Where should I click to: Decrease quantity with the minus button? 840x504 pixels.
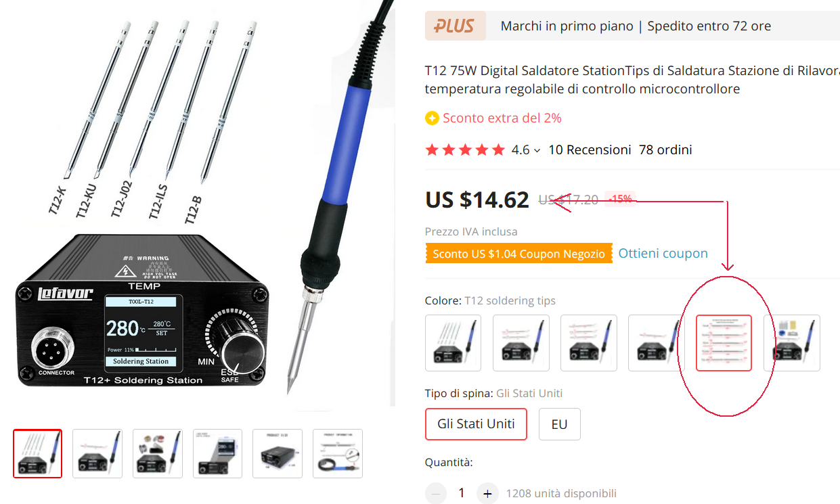click(x=436, y=493)
